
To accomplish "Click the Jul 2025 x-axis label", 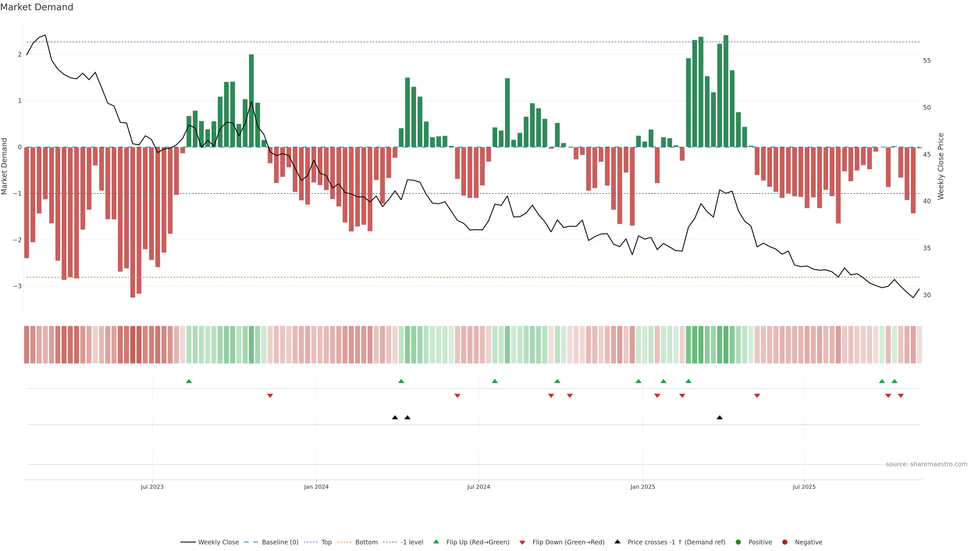I will coord(804,487).
